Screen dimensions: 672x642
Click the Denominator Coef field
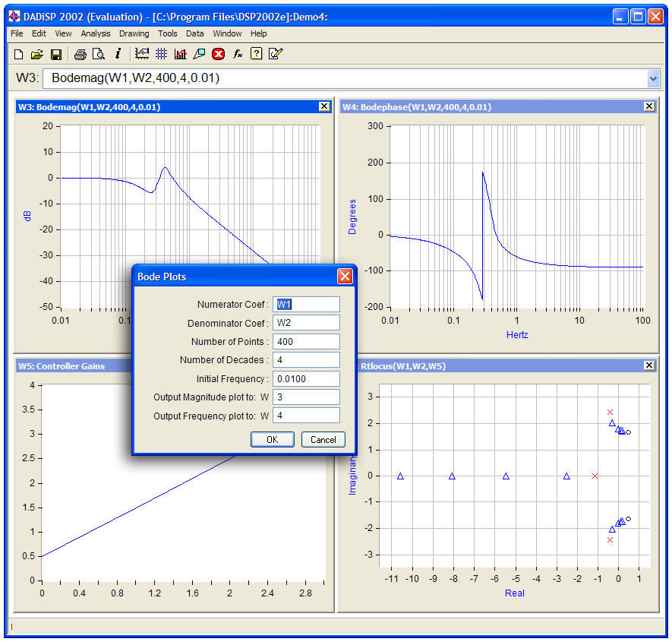tap(306, 323)
